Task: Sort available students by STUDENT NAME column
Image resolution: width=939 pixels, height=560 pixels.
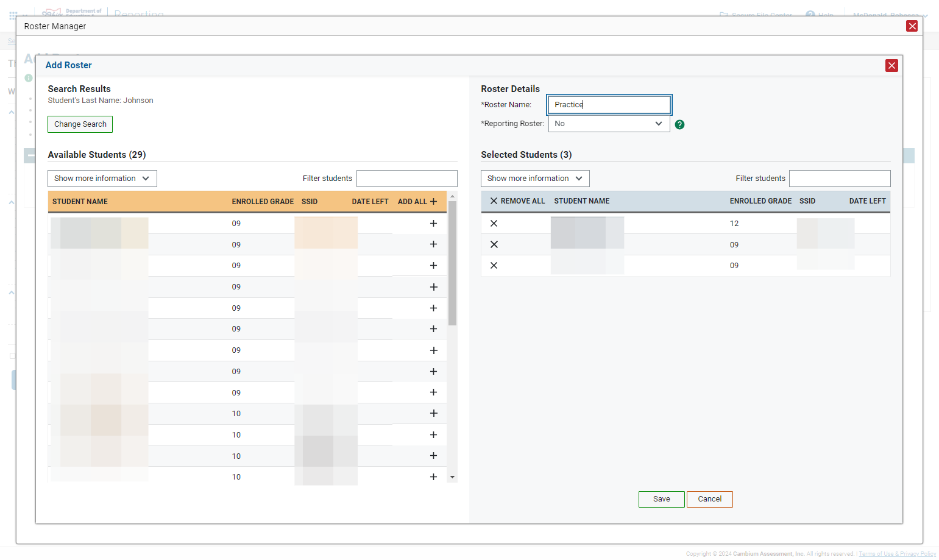Action: [x=80, y=202]
